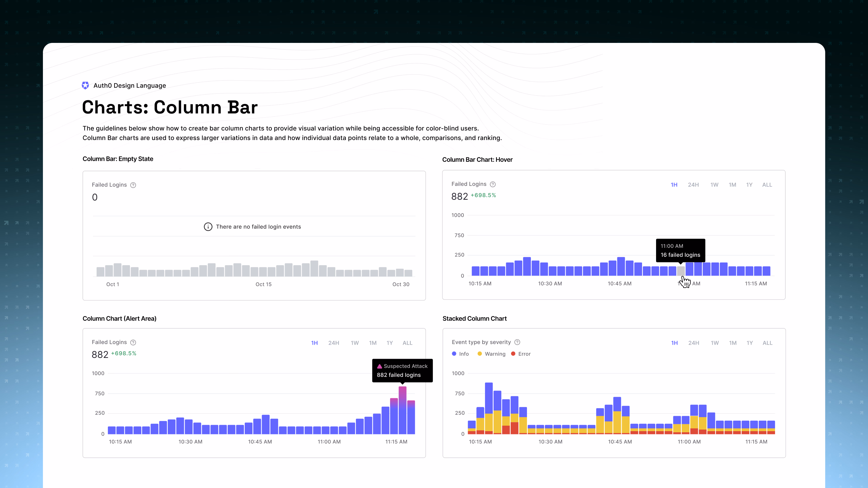Choose 1W in Alert Area chart
868x488 pixels.
tap(354, 343)
